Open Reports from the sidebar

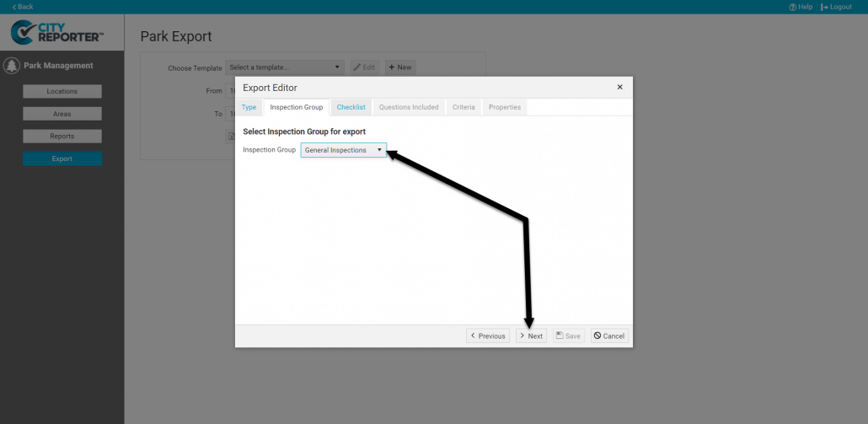coord(62,136)
